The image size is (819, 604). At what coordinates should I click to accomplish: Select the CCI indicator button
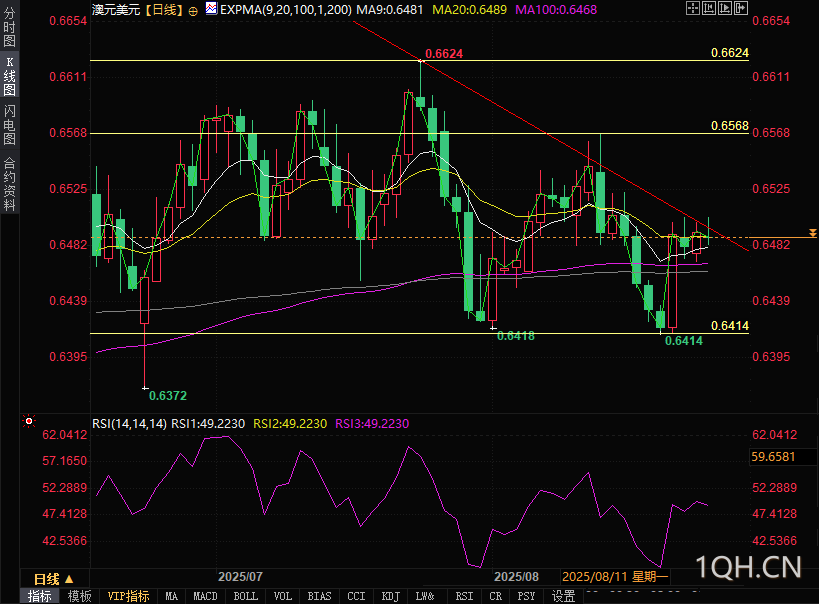click(356, 596)
